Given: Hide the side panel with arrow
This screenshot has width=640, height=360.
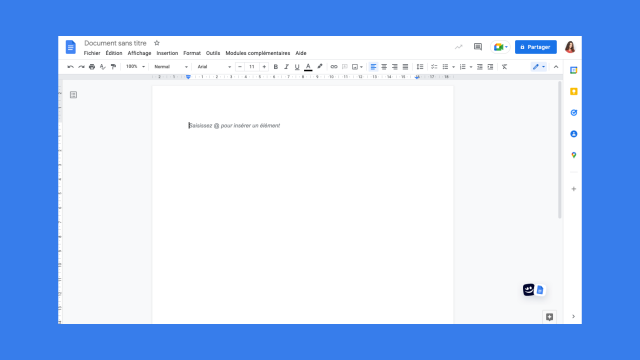Looking at the screenshot, I should (573, 316).
